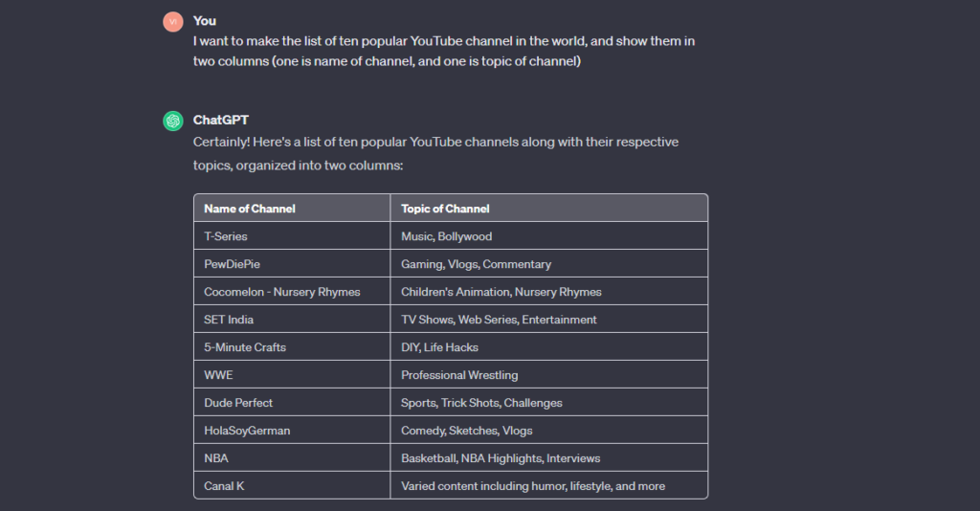Select the Professional Wrestling topic cell
This screenshot has width=980, height=511.
(459, 375)
